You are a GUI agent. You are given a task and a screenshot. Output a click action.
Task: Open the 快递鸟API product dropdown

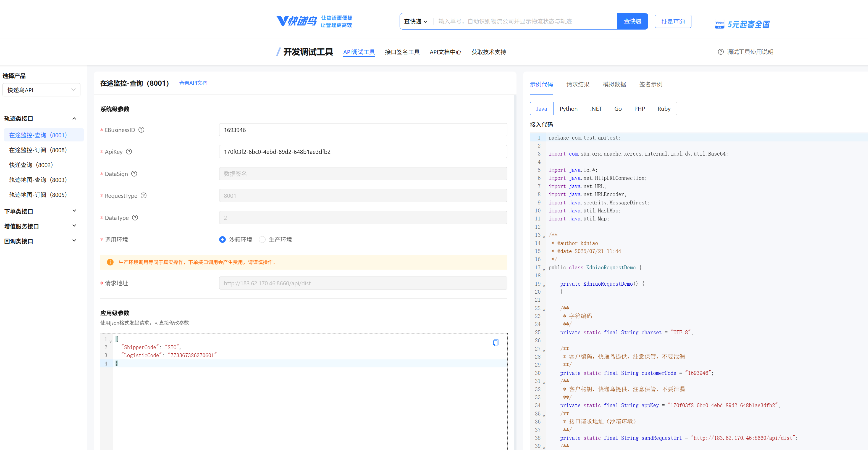(x=41, y=90)
